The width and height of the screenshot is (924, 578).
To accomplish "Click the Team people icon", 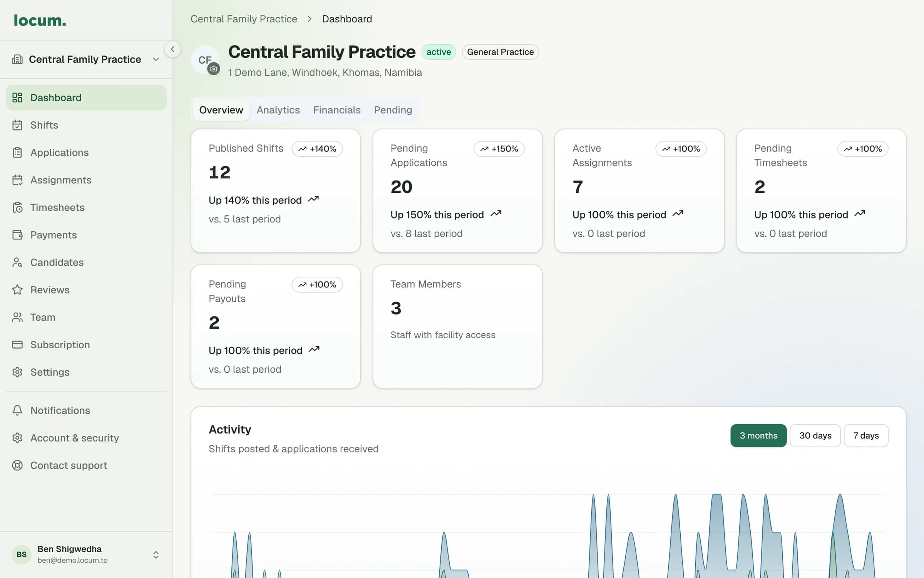I will [17, 317].
